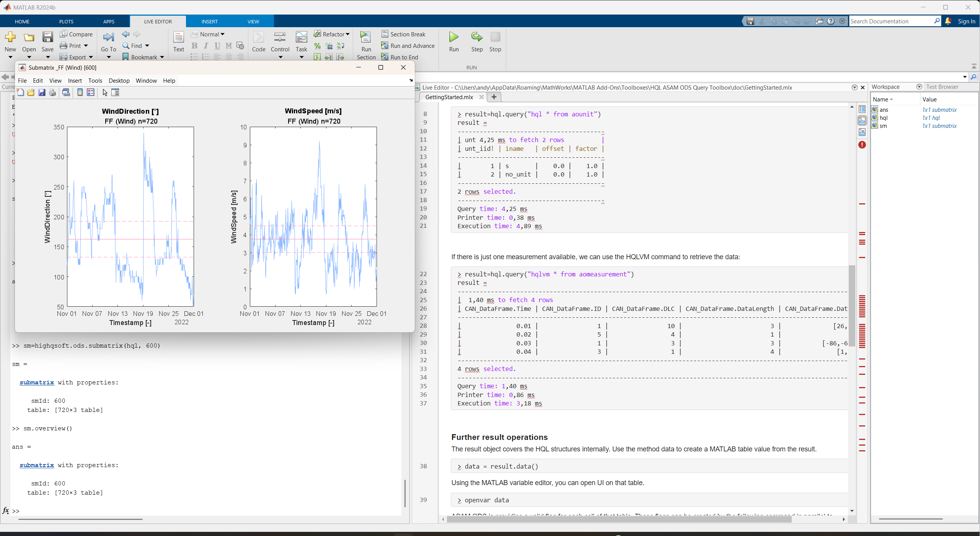Save the figure with the toolbar disk icon
The width and height of the screenshot is (980, 536).
42,92
